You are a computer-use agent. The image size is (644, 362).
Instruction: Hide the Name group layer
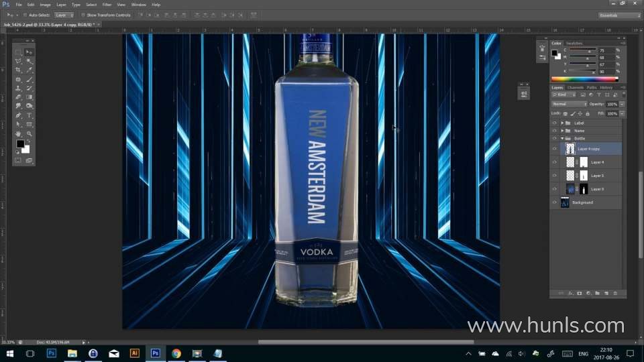pos(555,131)
